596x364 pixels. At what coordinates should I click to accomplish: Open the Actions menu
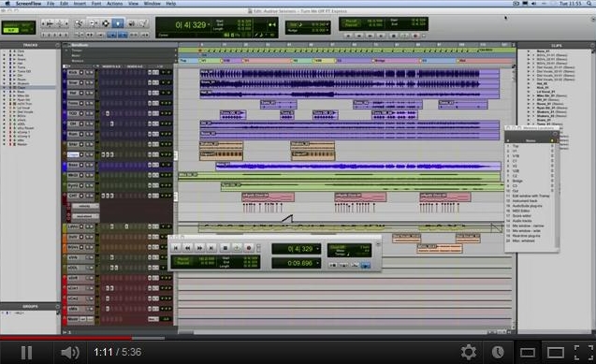pyautogui.click(x=114, y=4)
